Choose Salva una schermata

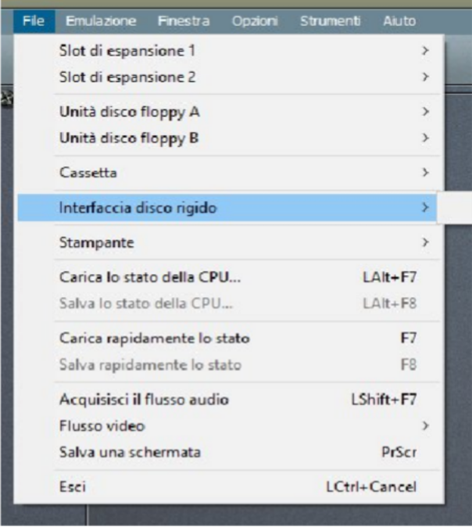click(227, 452)
